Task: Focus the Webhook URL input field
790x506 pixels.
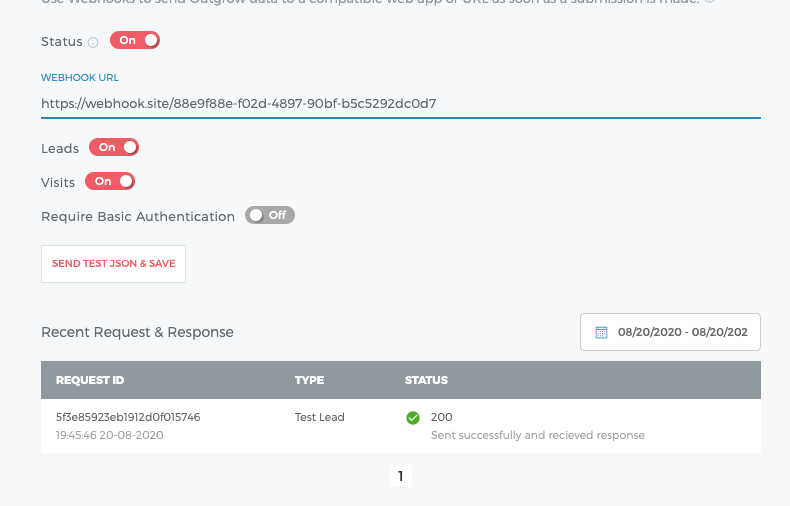Action: (x=401, y=104)
